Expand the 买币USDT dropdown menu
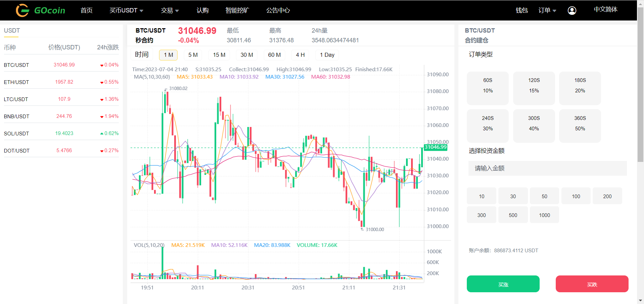Viewport: 644px width, 304px height. pyautogui.click(x=126, y=10)
